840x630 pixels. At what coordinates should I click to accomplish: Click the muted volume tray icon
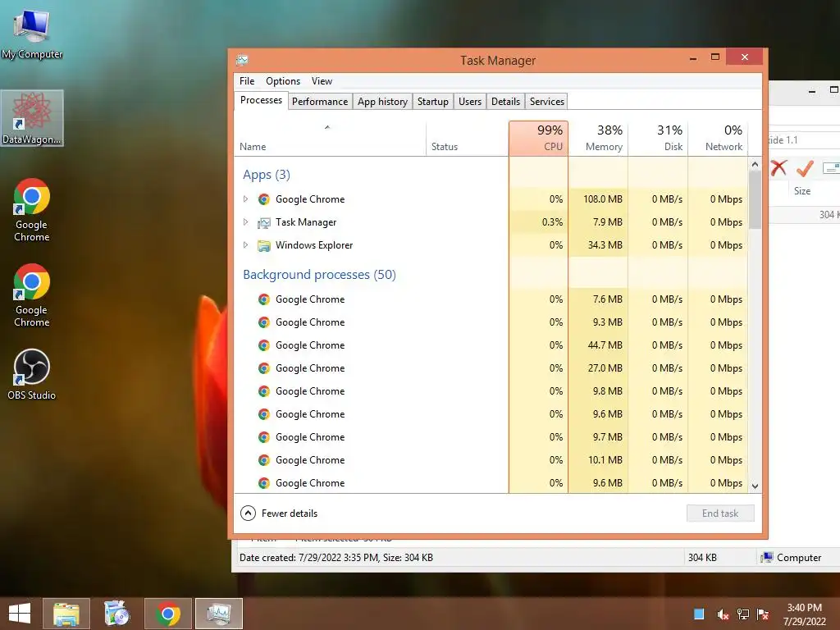(x=723, y=614)
